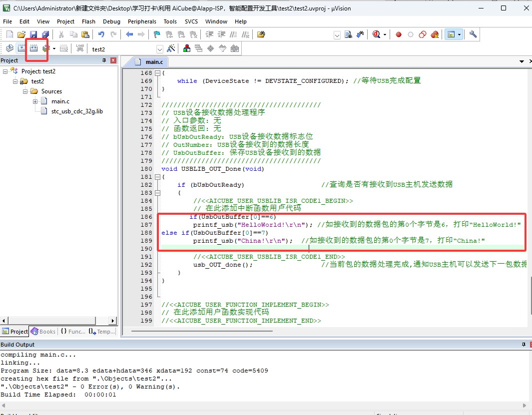Viewport: 532px width, 415px height.
Task: Click the Batch Build icon
Action: point(46,48)
